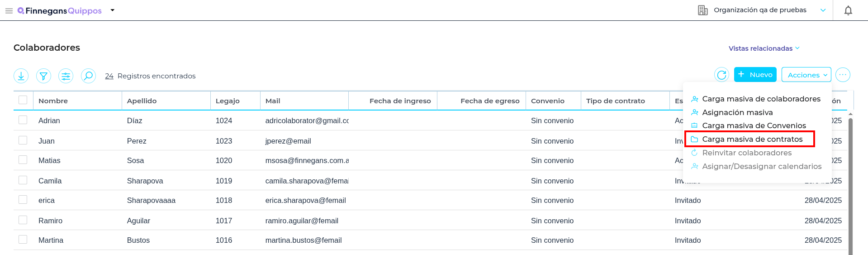Click the 24 records count link
The height and width of the screenshot is (255, 868).
click(109, 76)
